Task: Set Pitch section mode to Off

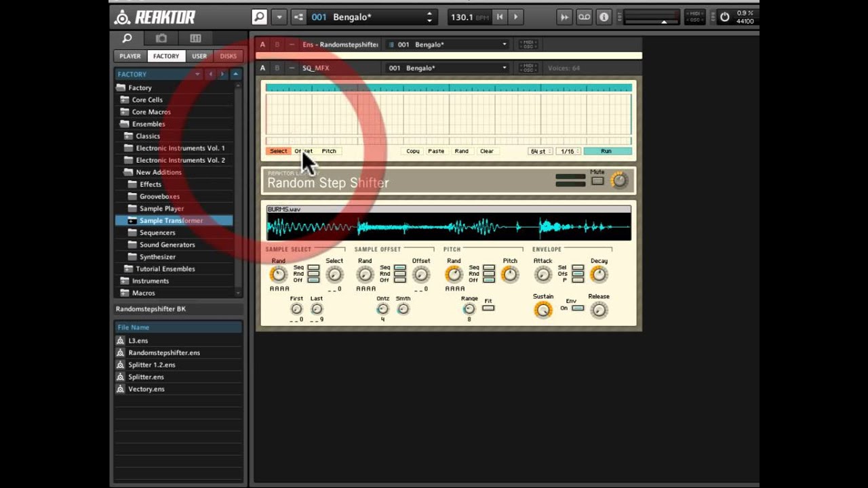Action: coord(489,280)
